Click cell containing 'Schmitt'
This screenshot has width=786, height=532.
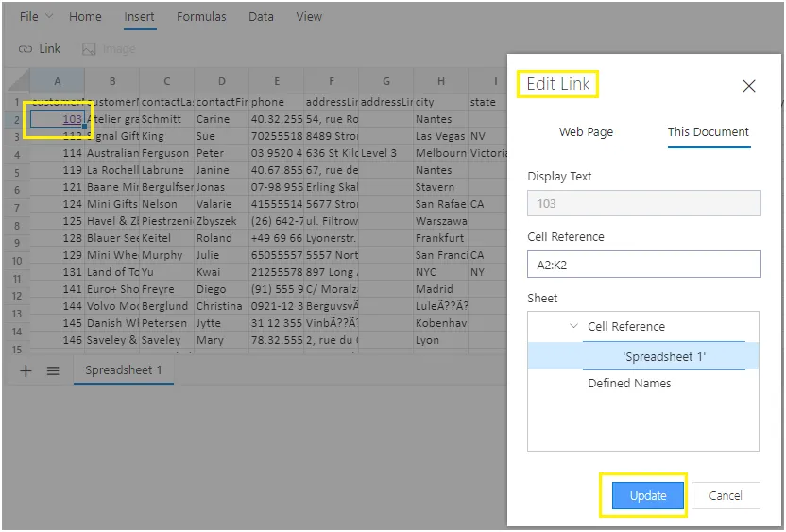166,119
